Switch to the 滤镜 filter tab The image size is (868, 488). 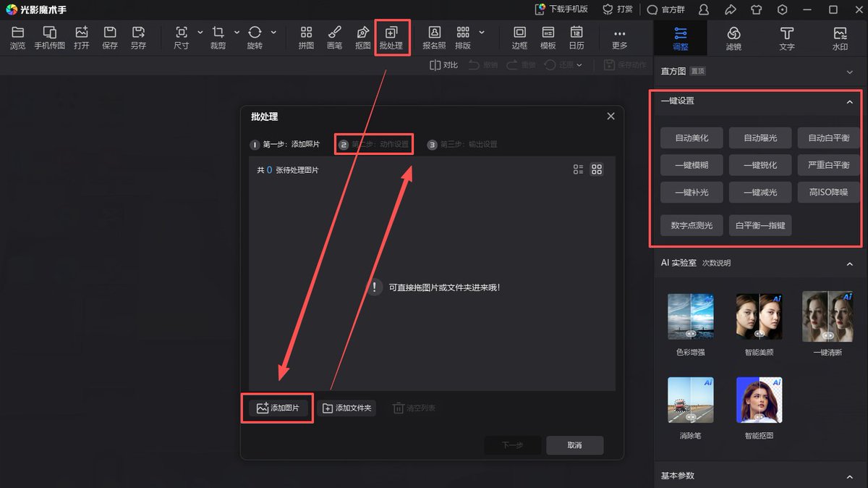[x=733, y=38]
